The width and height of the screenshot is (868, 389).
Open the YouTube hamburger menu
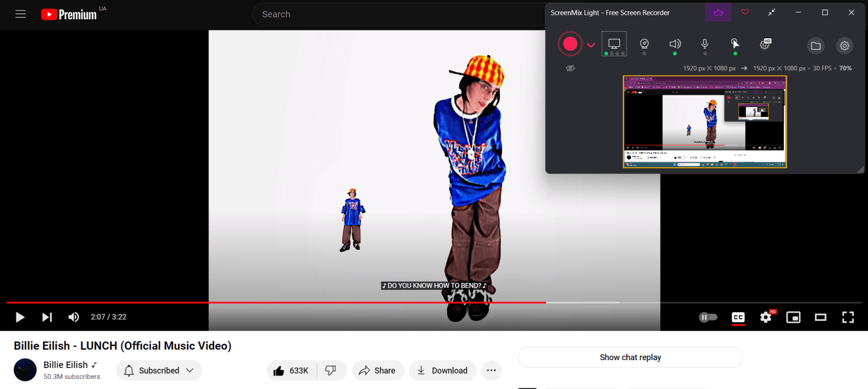pyautogui.click(x=20, y=14)
